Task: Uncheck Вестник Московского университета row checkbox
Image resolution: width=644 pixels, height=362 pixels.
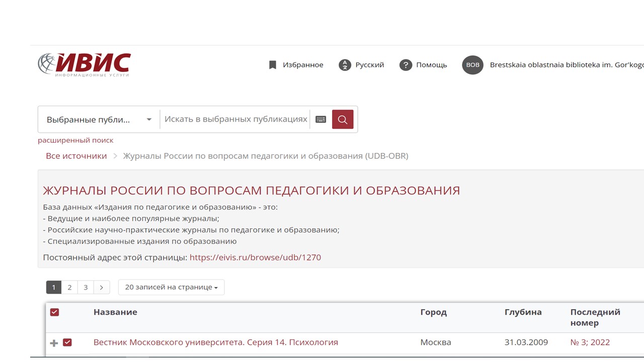Action: pyautogui.click(x=67, y=342)
